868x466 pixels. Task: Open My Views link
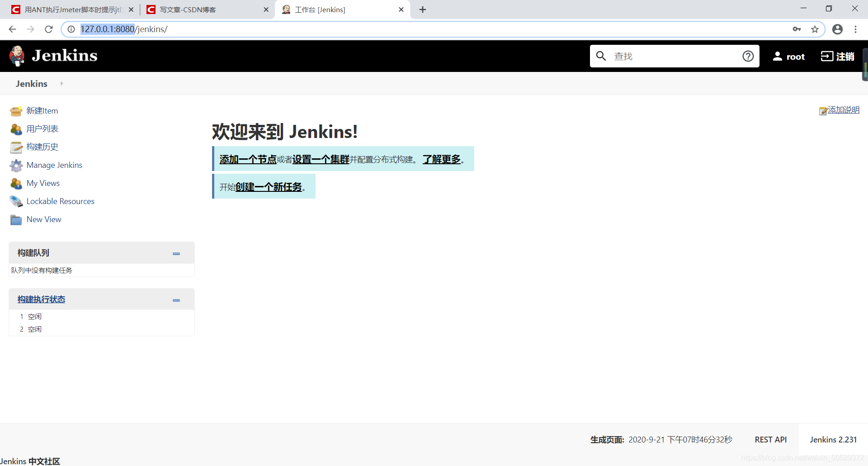[x=43, y=183]
